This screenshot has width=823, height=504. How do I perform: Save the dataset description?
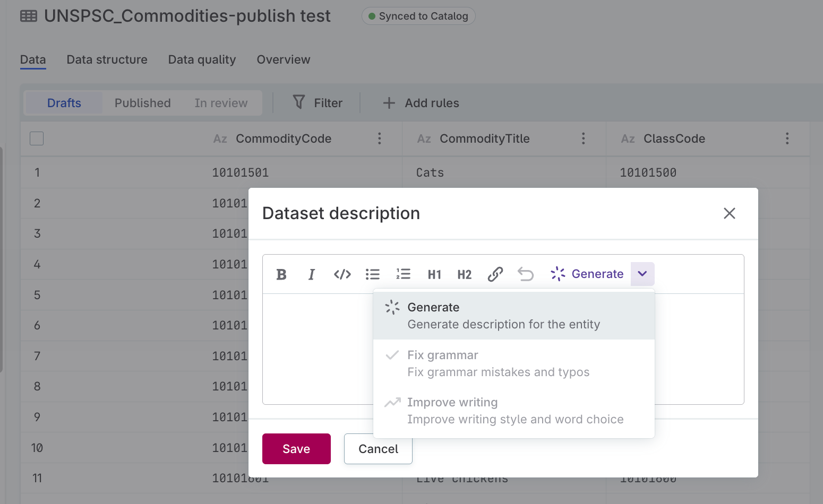tap(296, 449)
